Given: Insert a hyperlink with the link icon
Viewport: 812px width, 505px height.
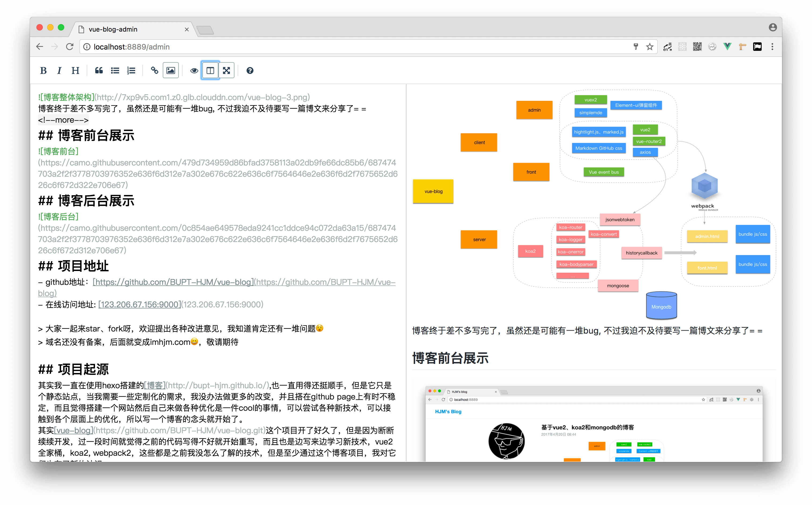Looking at the screenshot, I should 154,70.
